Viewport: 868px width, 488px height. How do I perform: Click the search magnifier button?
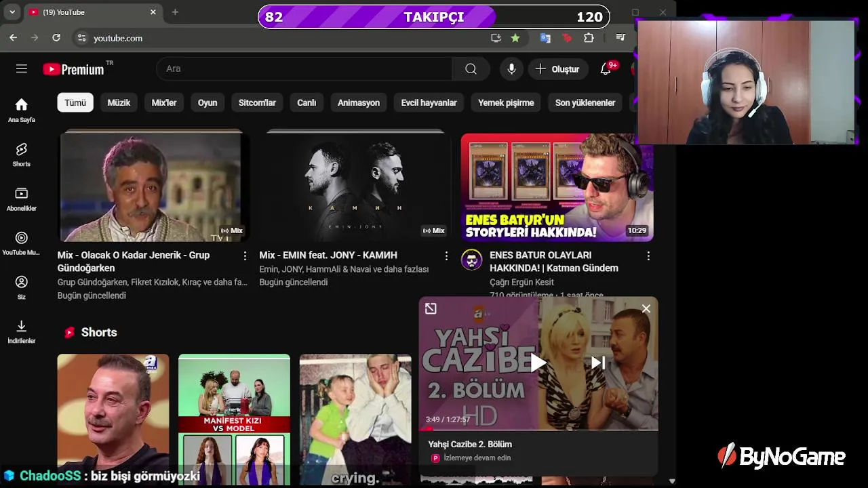[x=471, y=68]
